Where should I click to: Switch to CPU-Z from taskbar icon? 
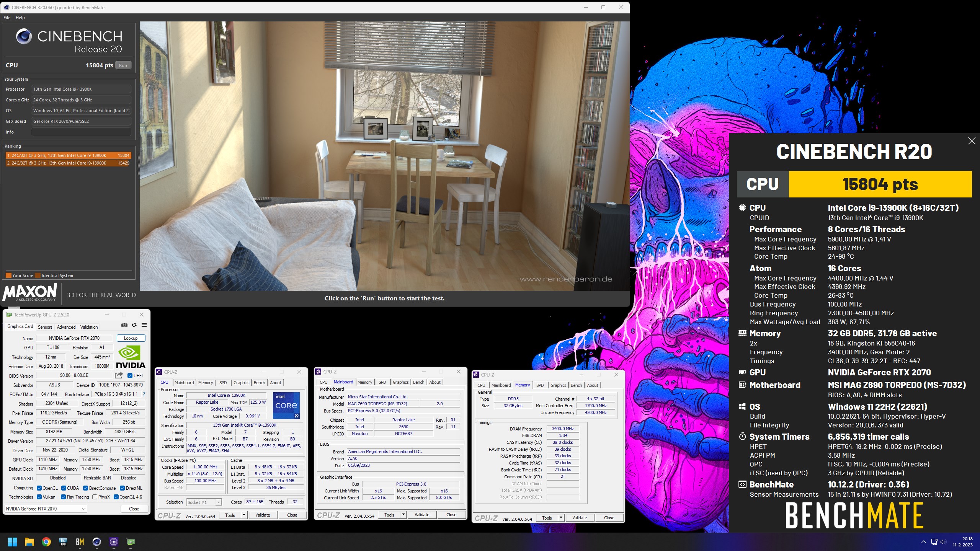point(113,542)
